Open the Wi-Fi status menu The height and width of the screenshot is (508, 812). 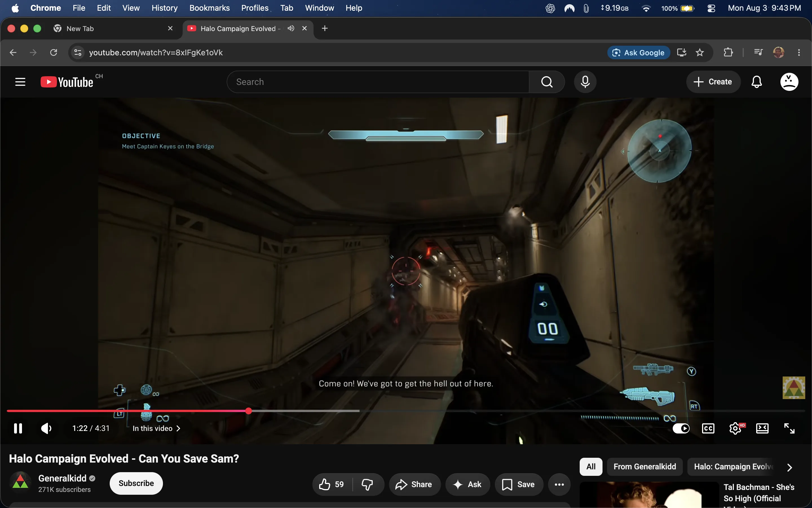coord(646,8)
